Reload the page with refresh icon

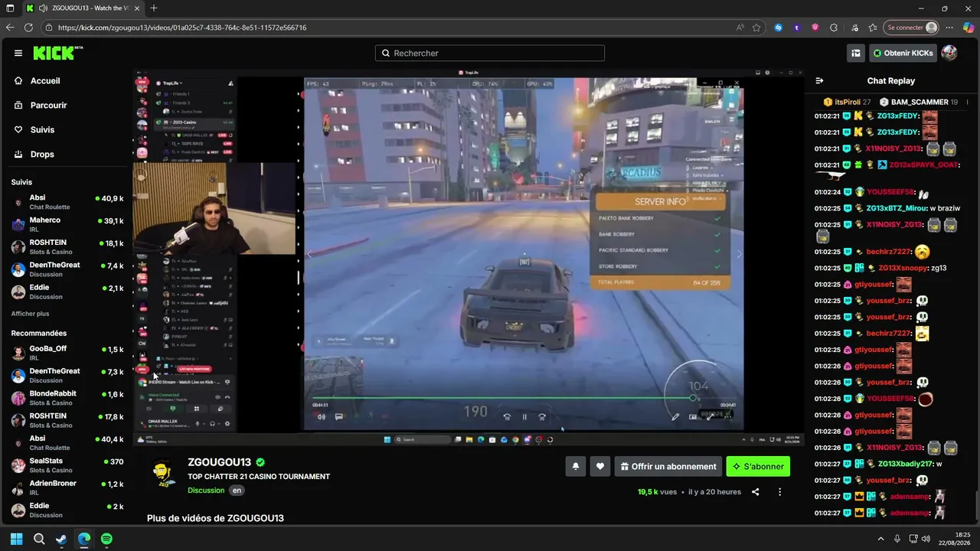28,28
